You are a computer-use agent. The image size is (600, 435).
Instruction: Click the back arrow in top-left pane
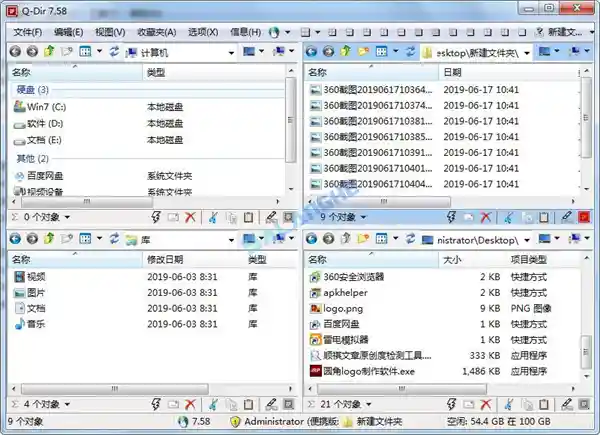(16, 51)
